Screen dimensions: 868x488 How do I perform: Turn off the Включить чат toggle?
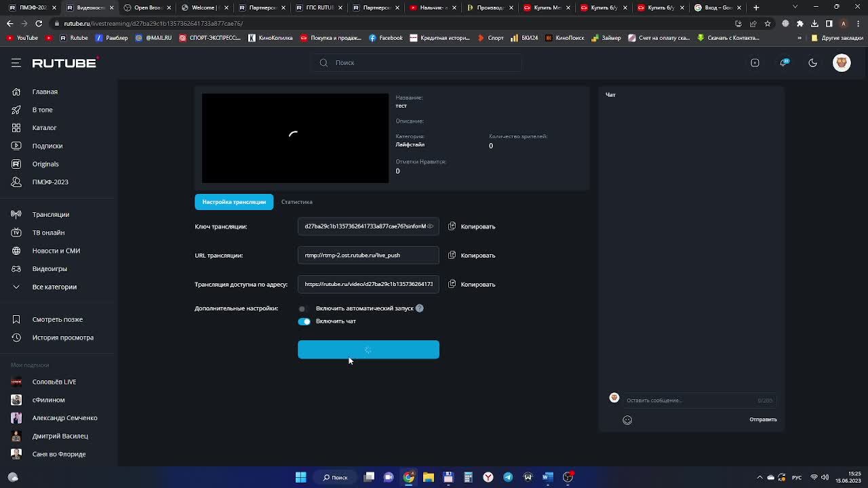click(x=304, y=321)
